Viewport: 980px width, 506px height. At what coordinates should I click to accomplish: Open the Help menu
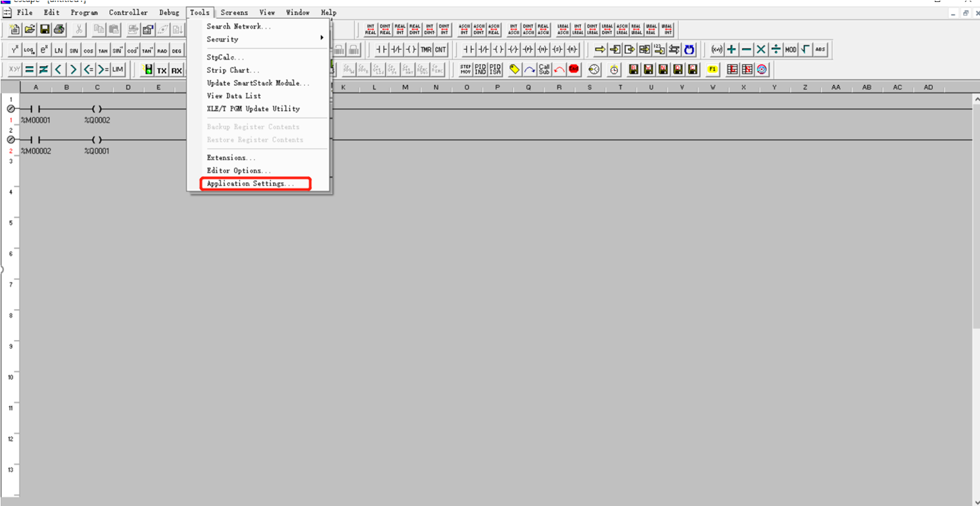pyautogui.click(x=328, y=12)
